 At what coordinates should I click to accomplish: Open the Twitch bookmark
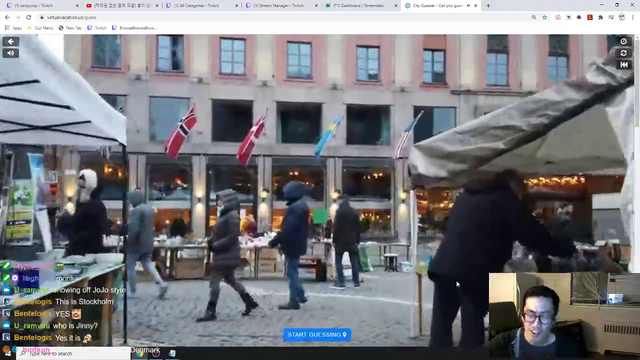(x=97, y=28)
